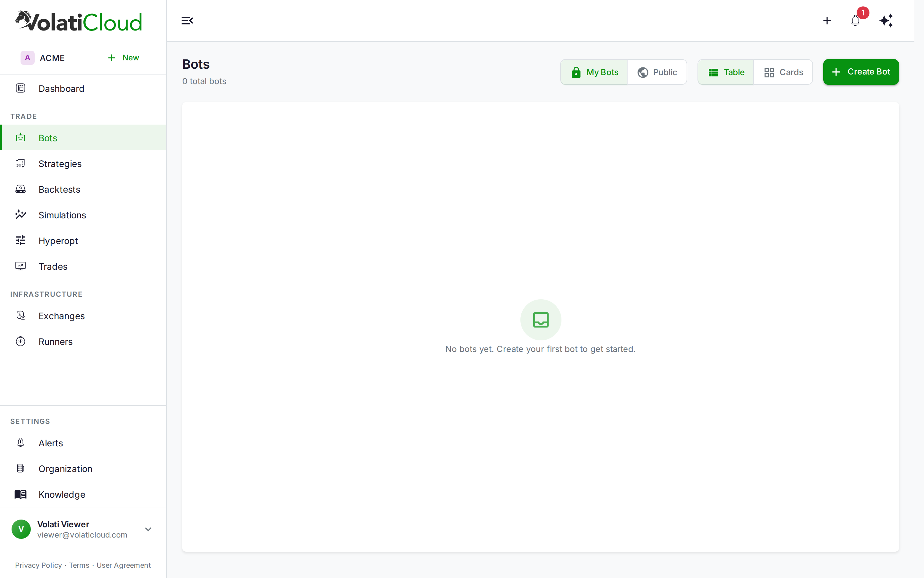Click the viewer@volaticloud.com email text
924x578 pixels.
pos(82,535)
